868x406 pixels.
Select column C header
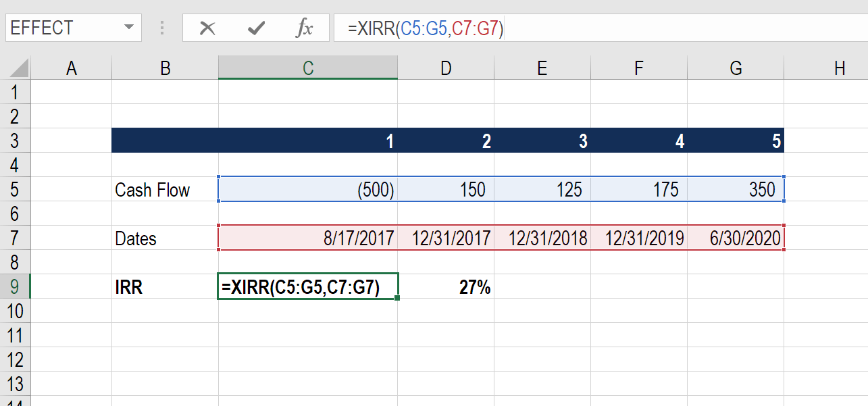click(308, 68)
